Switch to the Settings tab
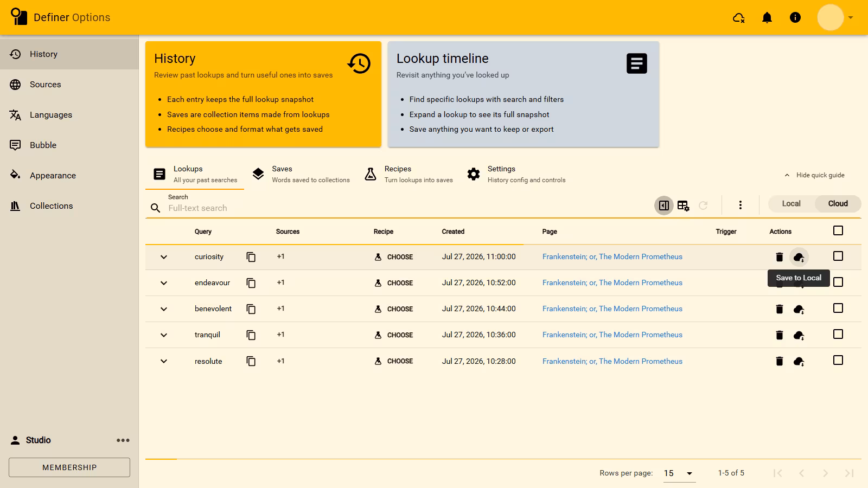 (x=516, y=174)
